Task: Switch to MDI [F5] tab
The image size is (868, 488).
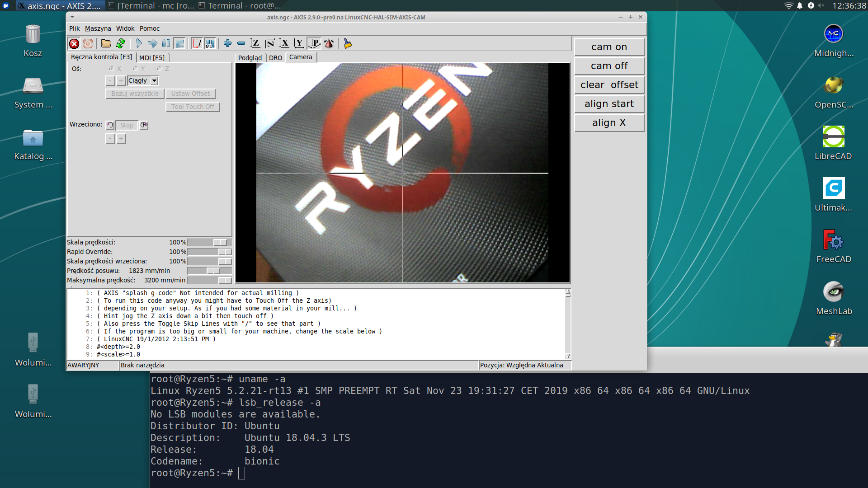Action: click(152, 58)
